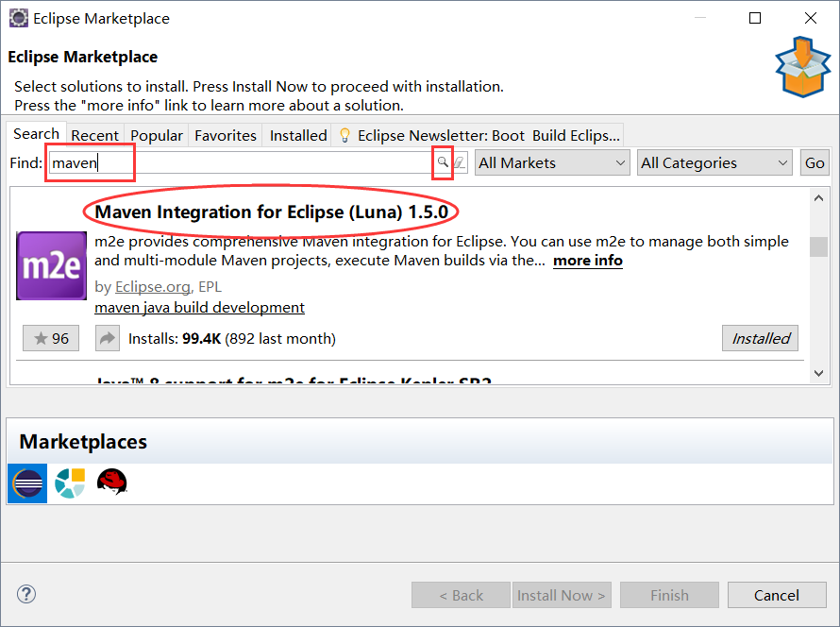
Task: Select the Obeo marketplace catalog icon
Action: [x=70, y=483]
